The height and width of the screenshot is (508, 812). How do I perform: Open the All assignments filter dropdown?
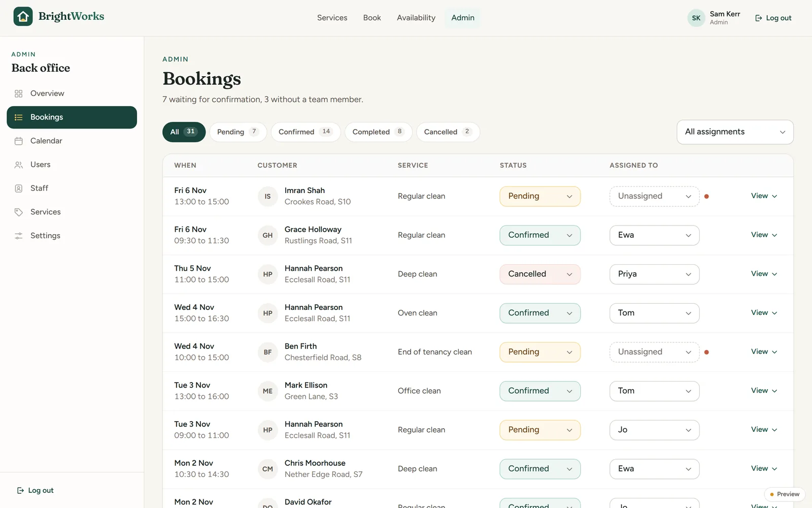(735, 132)
